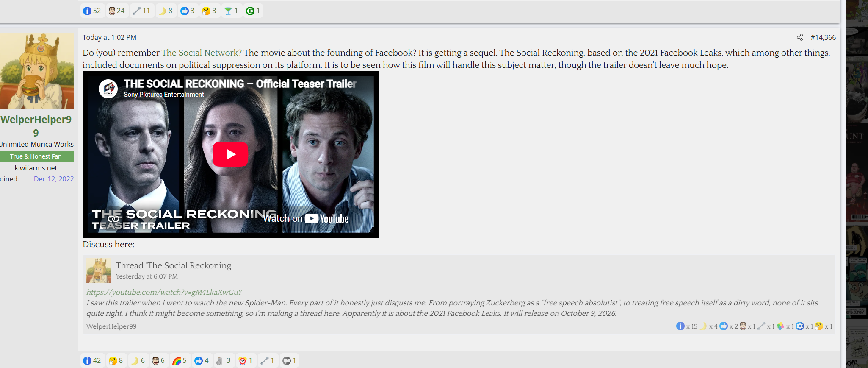The width and height of the screenshot is (868, 368).
Task: Click the Star of David x 1 icon in preview
Action: (x=800, y=326)
